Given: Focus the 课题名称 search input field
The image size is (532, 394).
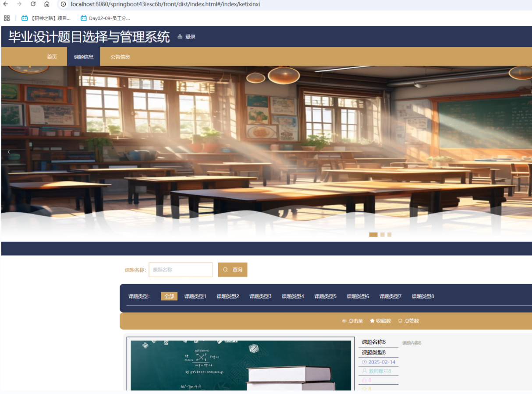Looking at the screenshot, I should coord(181,270).
